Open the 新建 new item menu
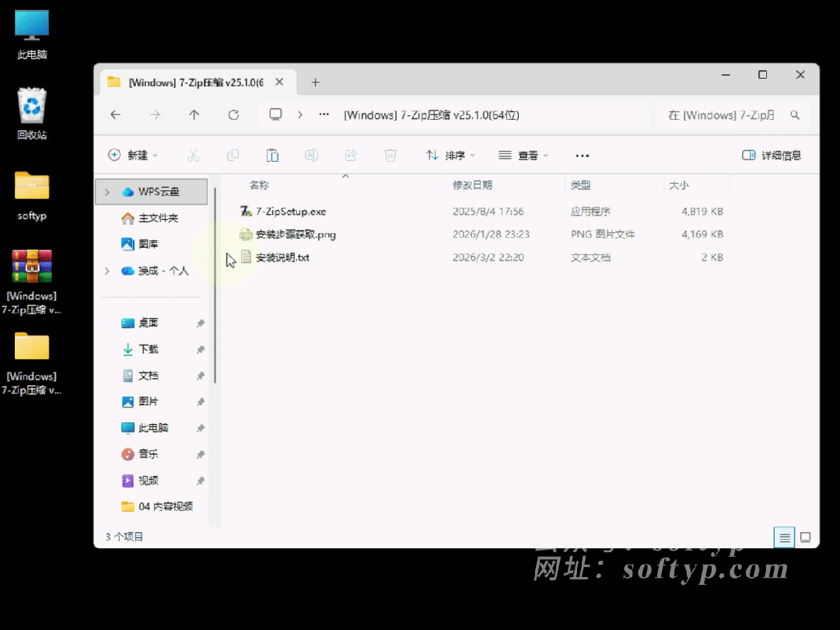This screenshot has height=630, width=840. click(x=133, y=156)
